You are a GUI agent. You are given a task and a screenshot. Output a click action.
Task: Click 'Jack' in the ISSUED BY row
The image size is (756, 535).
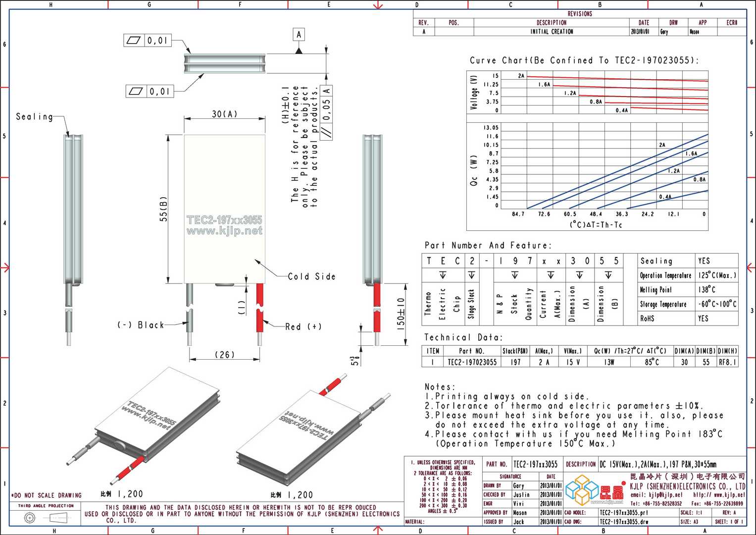click(x=518, y=521)
